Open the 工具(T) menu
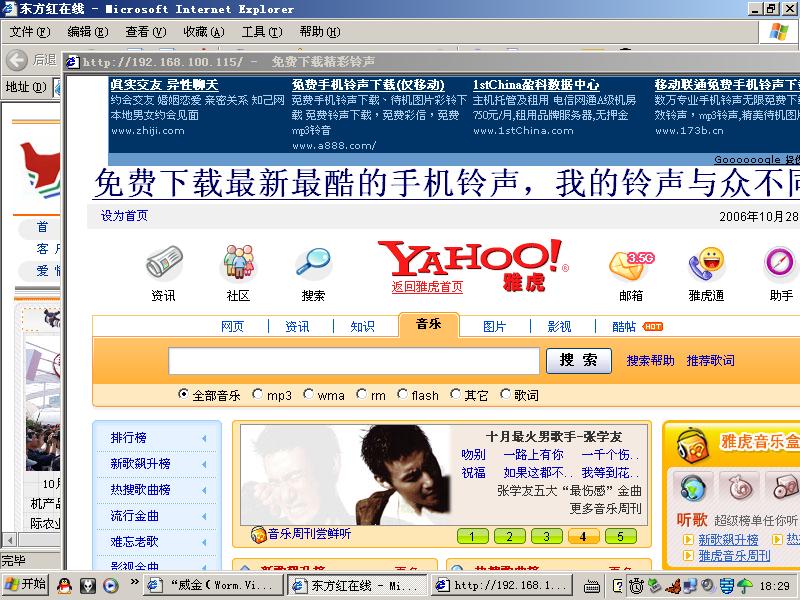The height and width of the screenshot is (600, 800). pos(262,32)
